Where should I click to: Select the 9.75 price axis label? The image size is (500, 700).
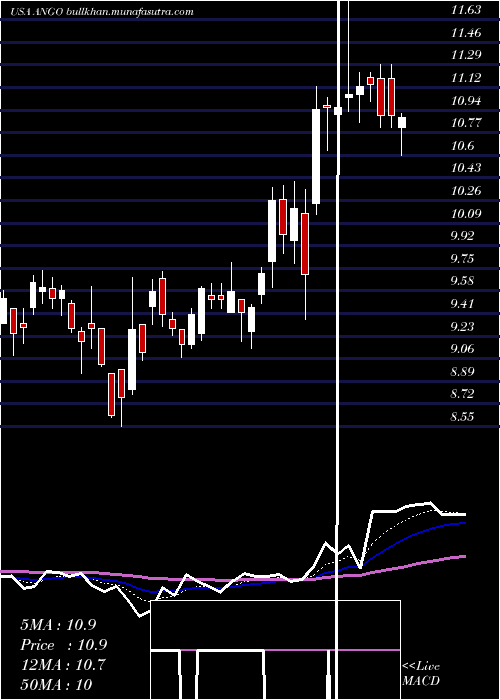coord(462,258)
